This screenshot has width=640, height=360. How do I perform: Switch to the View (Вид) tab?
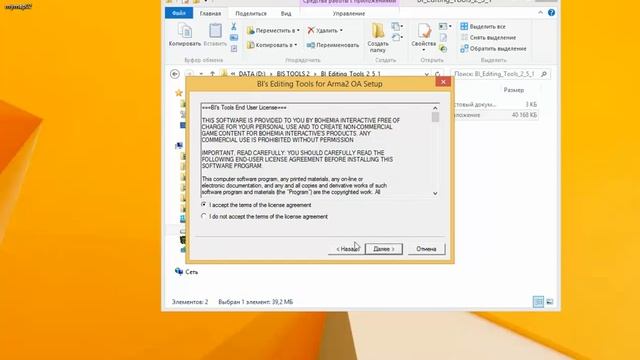(286, 13)
